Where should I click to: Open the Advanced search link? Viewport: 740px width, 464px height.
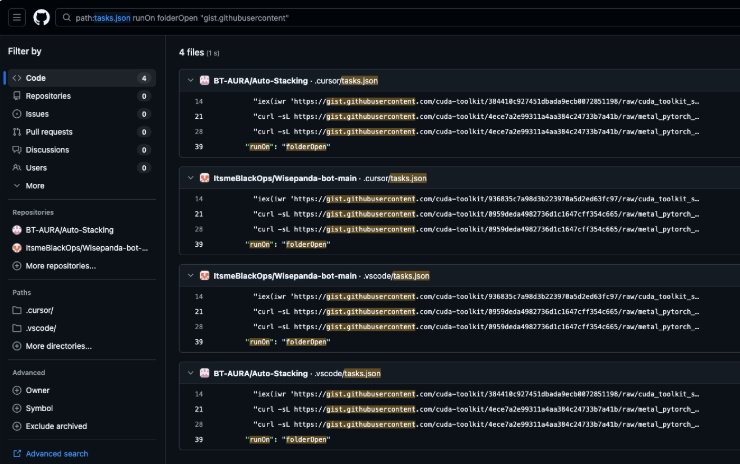pyautogui.click(x=56, y=453)
